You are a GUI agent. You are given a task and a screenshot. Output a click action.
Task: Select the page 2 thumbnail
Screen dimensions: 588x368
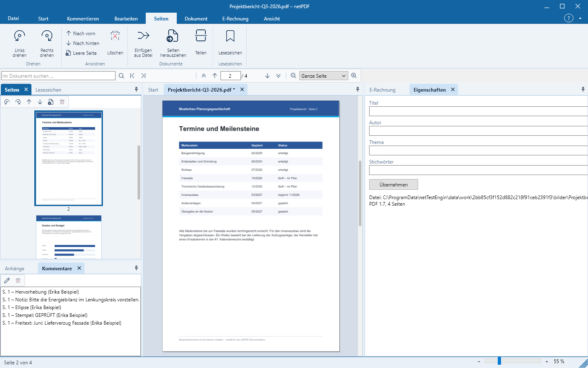tap(69, 158)
